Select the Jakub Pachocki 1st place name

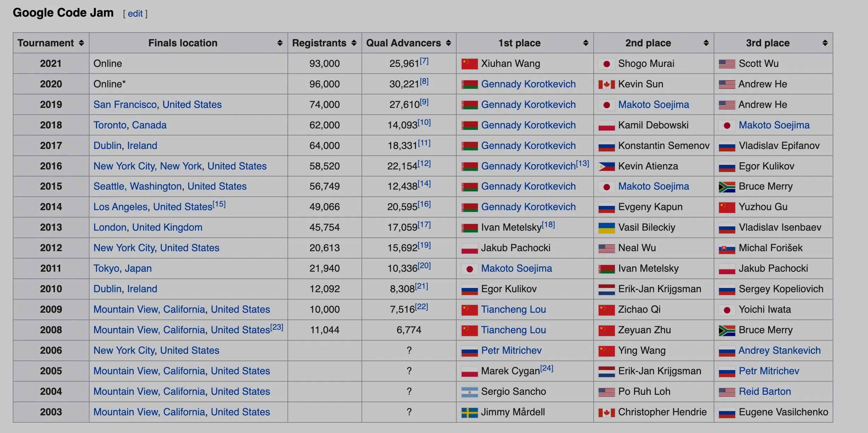pyautogui.click(x=515, y=248)
